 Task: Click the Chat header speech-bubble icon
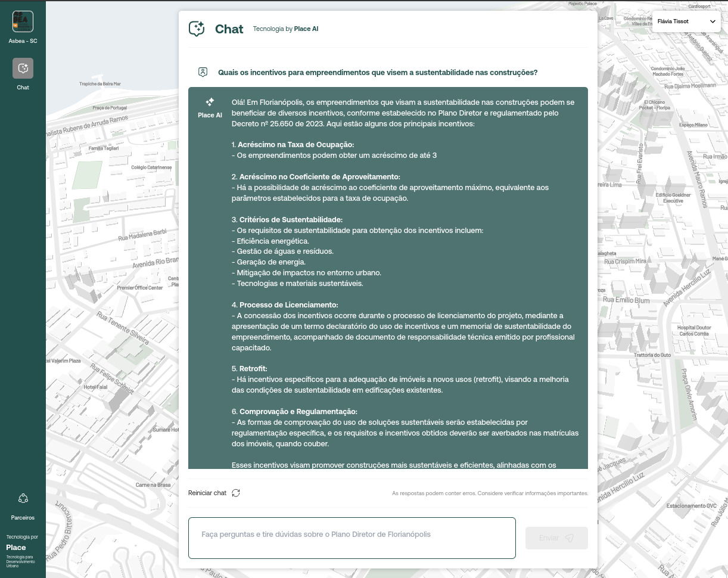pyautogui.click(x=197, y=29)
